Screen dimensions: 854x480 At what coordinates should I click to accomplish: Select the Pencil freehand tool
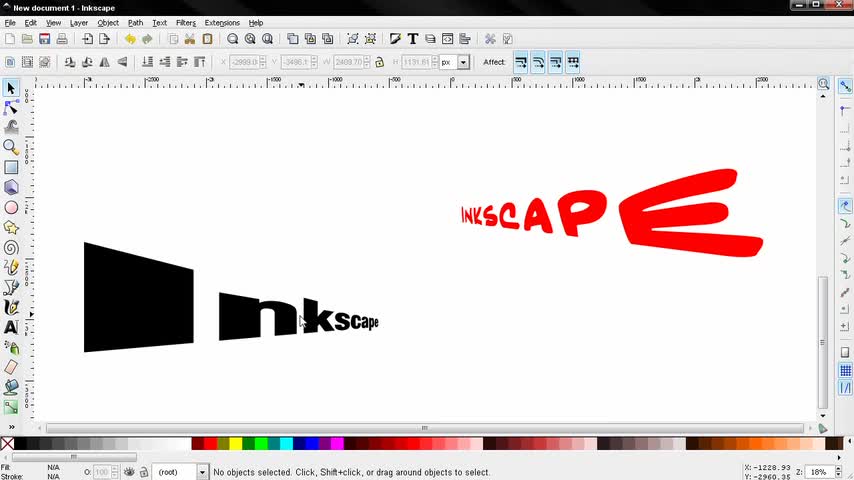coord(11,268)
